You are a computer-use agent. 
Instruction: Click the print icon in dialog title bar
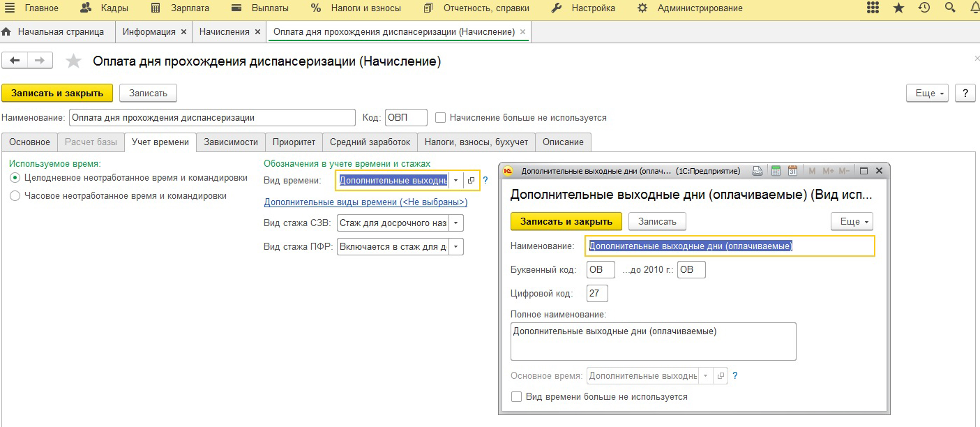pos(757,170)
